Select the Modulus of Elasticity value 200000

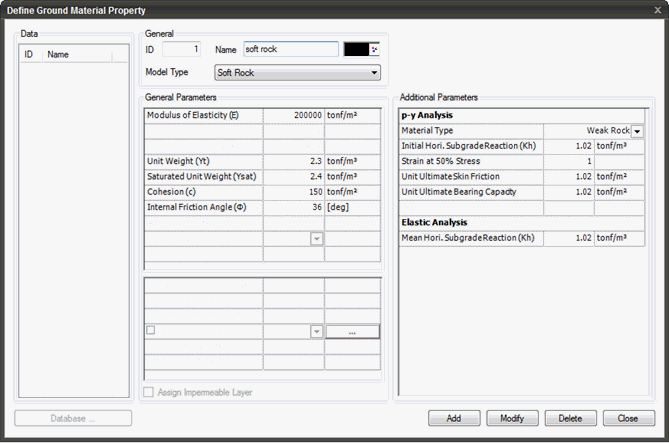coord(294,115)
